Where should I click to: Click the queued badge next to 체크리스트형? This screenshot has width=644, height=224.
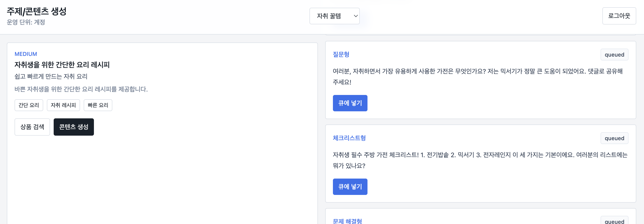pos(614,138)
